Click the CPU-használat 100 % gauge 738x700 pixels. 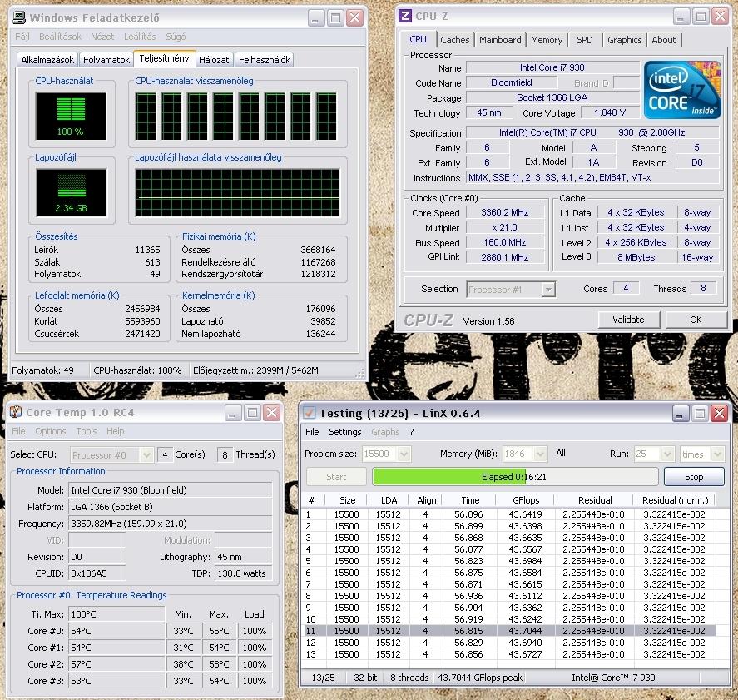point(71,116)
